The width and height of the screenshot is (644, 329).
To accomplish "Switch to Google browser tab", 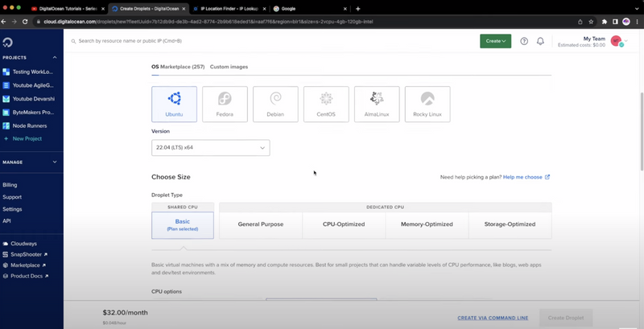I will coord(310,9).
